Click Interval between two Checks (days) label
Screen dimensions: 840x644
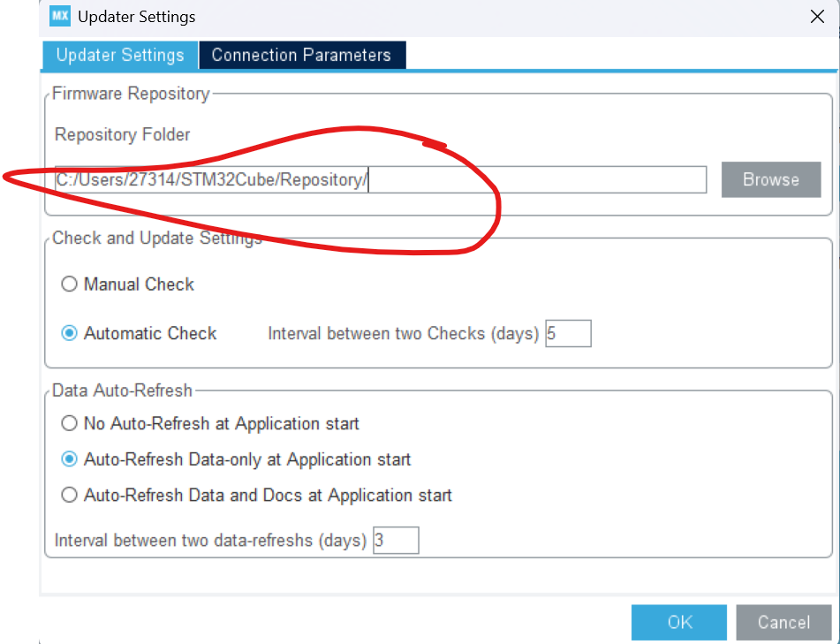(404, 334)
